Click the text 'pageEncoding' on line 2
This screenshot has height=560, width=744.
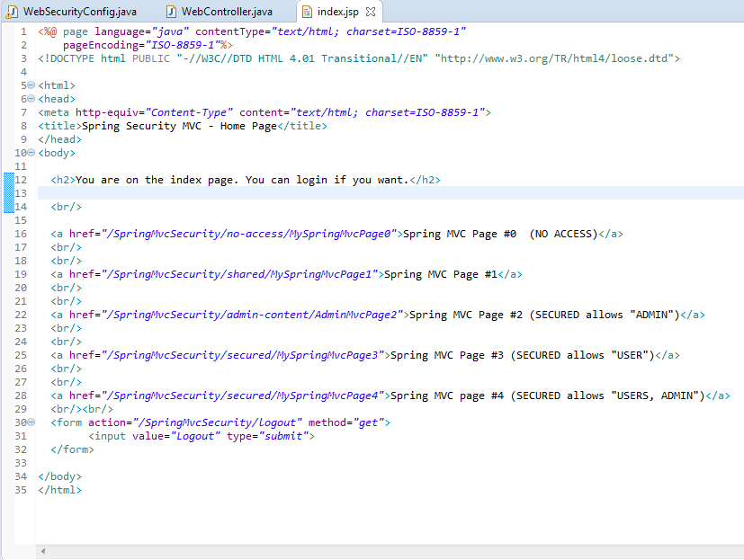pyautogui.click(x=101, y=45)
